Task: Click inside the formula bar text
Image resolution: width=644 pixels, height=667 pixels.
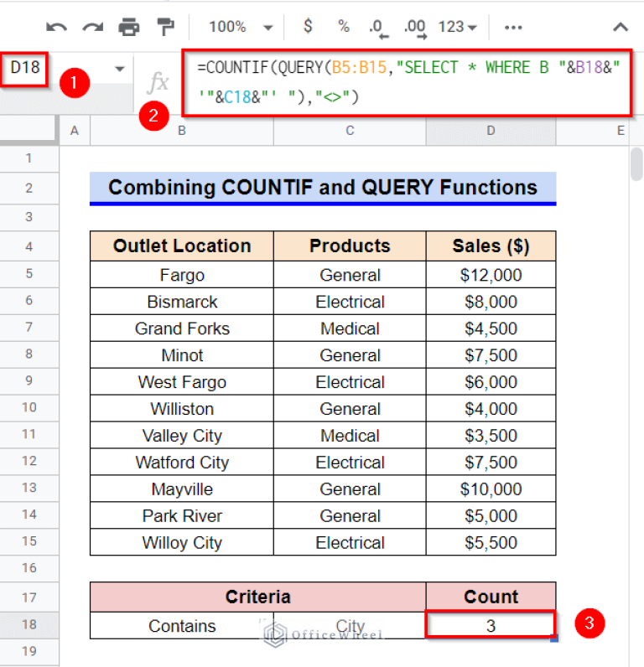Action: [402, 82]
